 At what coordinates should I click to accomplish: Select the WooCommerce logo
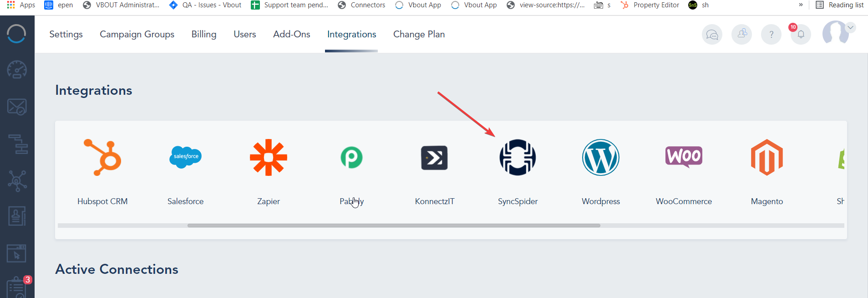(x=684, y=157)
